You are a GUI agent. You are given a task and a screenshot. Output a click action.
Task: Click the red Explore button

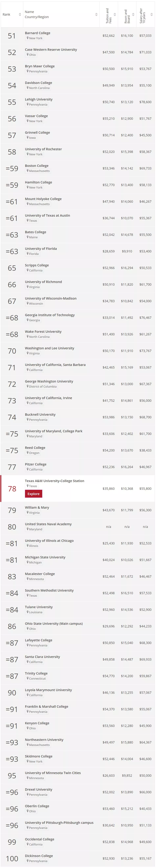tap(33, 494)
